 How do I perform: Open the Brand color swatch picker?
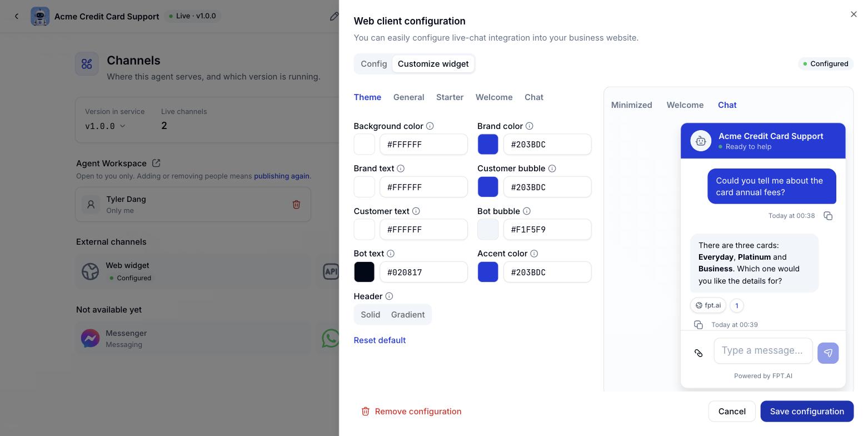point(488,145)
